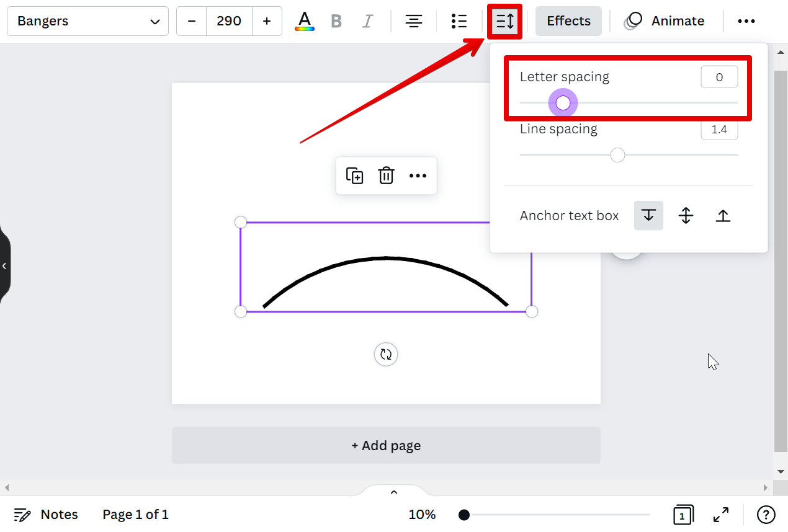The height and width of the screenshot is (532, 788).
Task: Enter fullscreen presentation mode
Action: click(x=721, y=515)
